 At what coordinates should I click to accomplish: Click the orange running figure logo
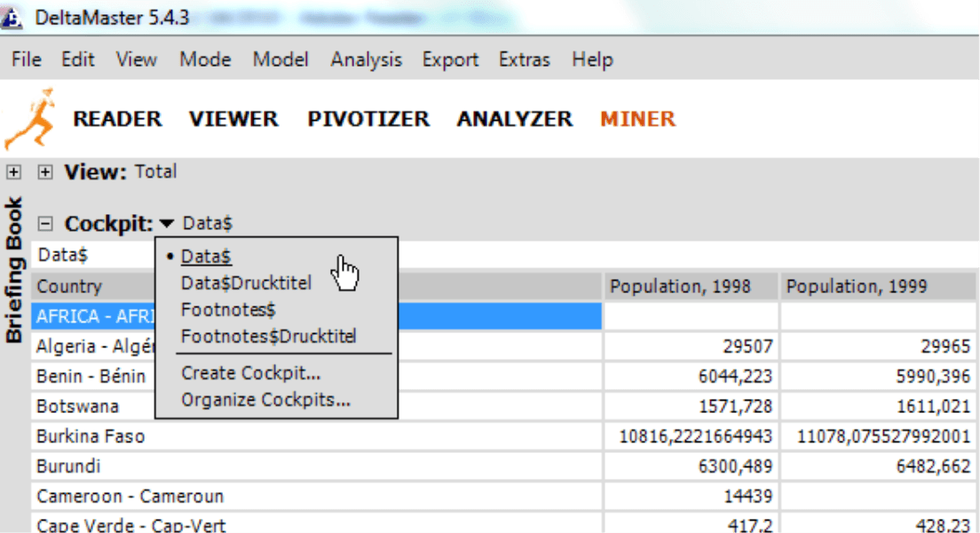31,119
